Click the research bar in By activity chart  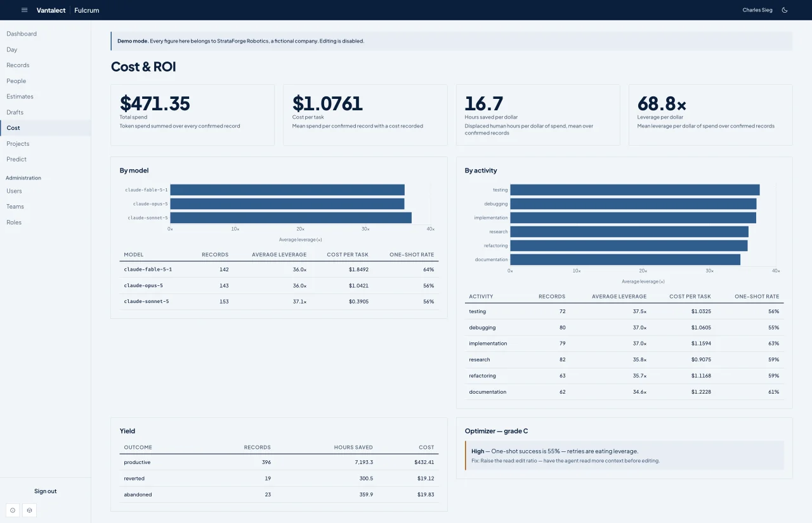[x=629, y=231]
